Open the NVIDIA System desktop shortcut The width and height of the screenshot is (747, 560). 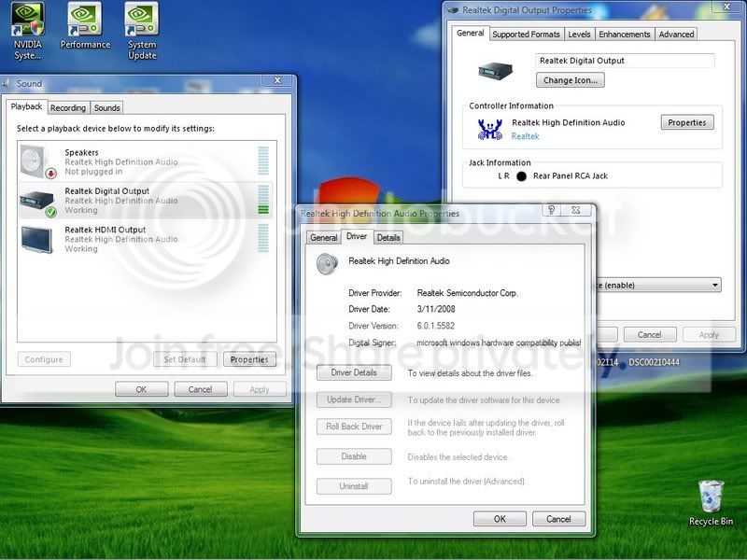pyautogui.click(x=28, y=32)
